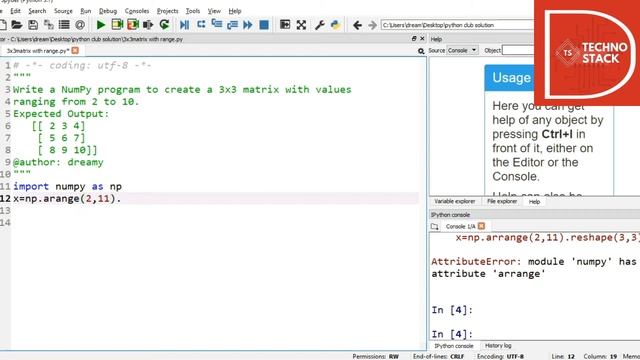Open the file list icon in toolbar

(64, 25)
